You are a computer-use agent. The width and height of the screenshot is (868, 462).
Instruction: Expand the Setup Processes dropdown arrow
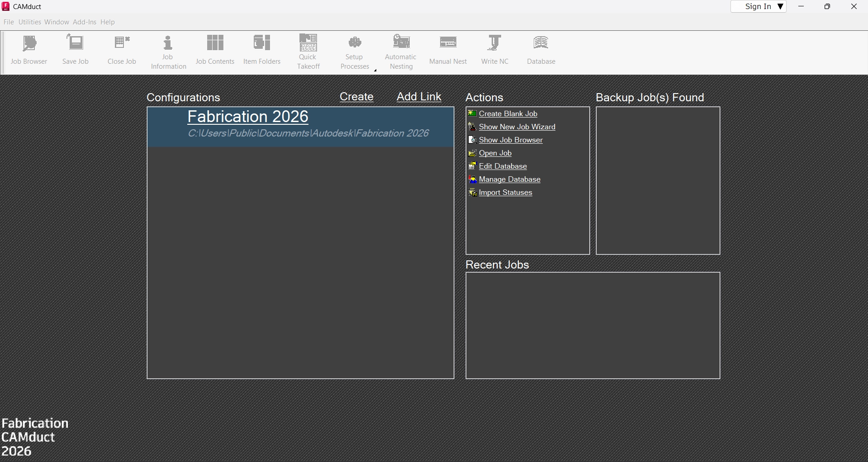click(x=375, y=70)
